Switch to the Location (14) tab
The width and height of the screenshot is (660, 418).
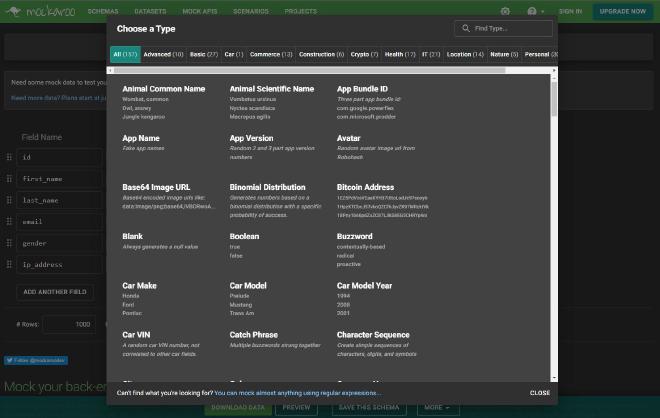465,54
